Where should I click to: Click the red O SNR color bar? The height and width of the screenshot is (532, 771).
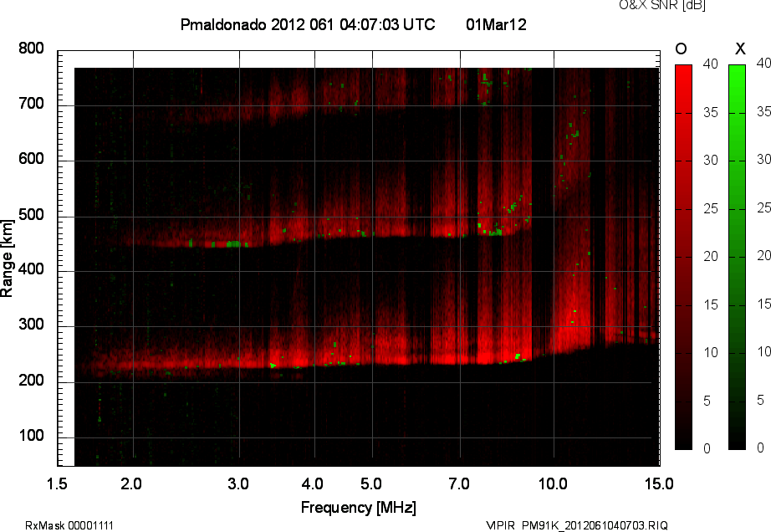point(683,256)
